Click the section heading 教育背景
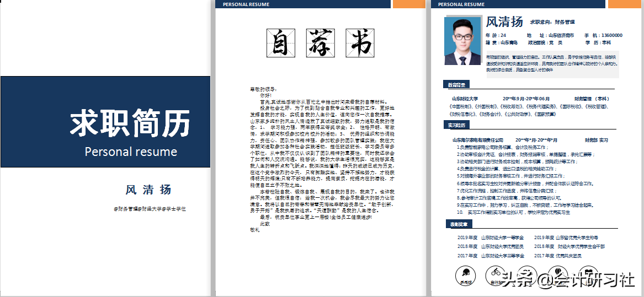This screenshot has height=297, width=644. click(456, 85)
